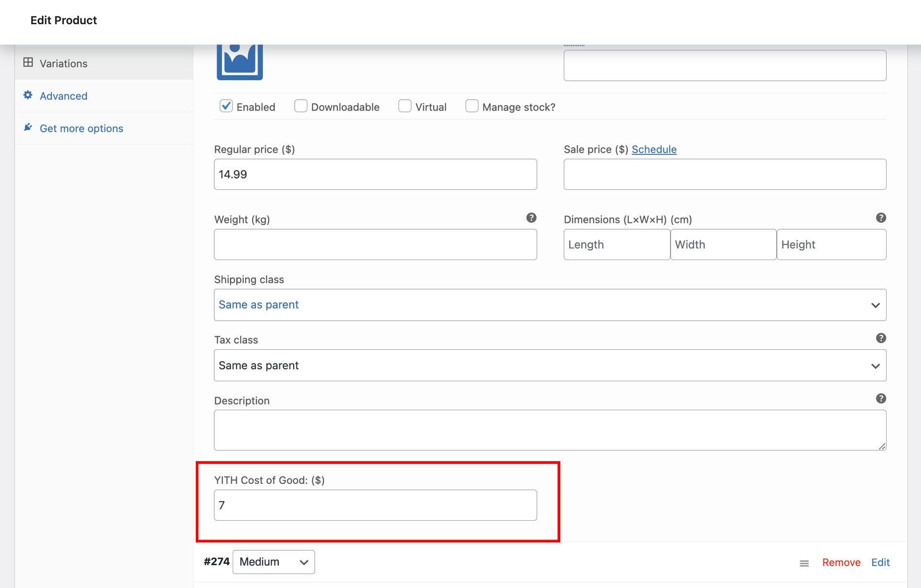Click into the Description textarea
The width and height of the screenshot is (921, 588).
tap(550, 430)
